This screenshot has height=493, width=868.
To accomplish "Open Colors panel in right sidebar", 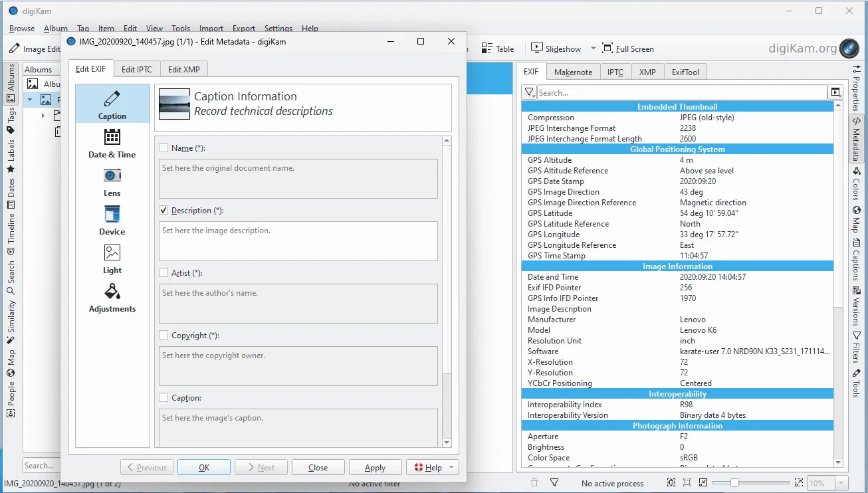I will coord(856,184).
